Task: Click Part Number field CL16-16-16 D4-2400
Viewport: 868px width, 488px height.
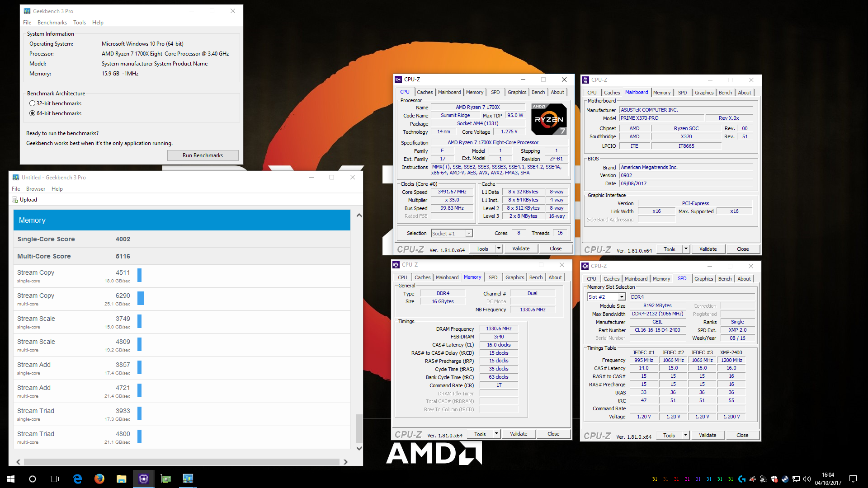Action: 657,330
